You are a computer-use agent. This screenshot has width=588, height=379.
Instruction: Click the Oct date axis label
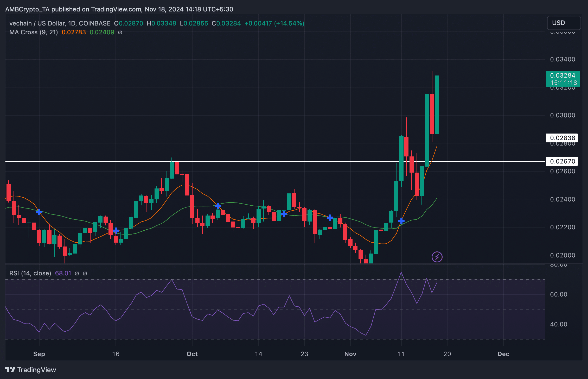192,354
